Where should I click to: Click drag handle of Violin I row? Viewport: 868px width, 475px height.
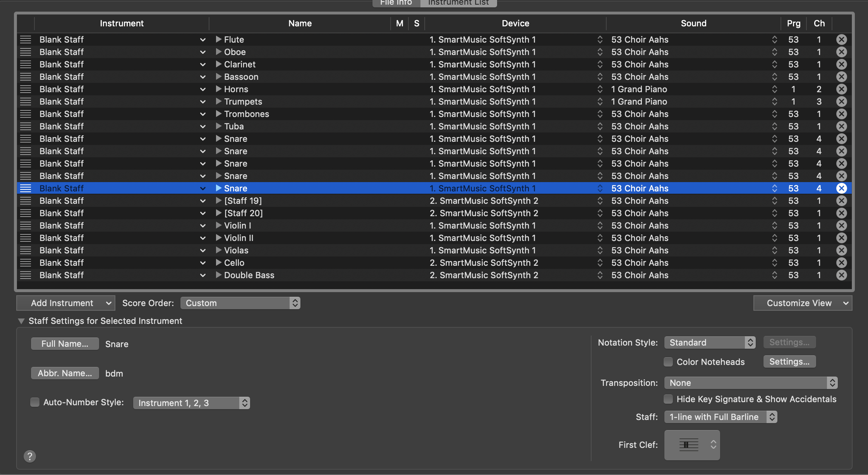(x=26, y=225)
